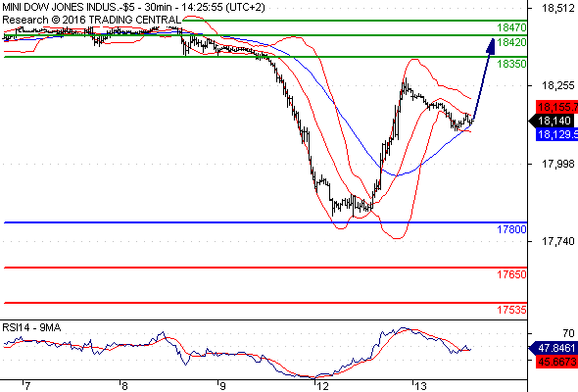The height and width of the screenshot is (392, 578).
Task: Click the RSI14 - 9MA indicator title
Action: point(31,327)
